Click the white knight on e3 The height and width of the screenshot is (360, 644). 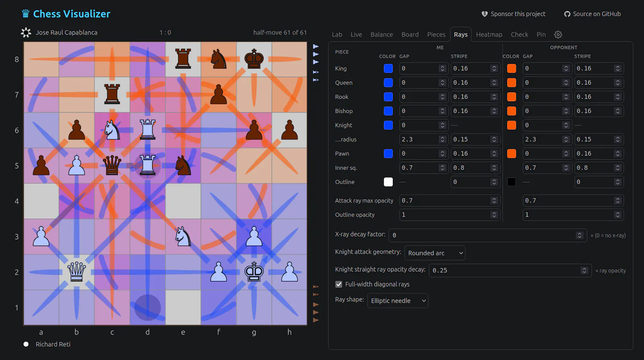(183, 236)
